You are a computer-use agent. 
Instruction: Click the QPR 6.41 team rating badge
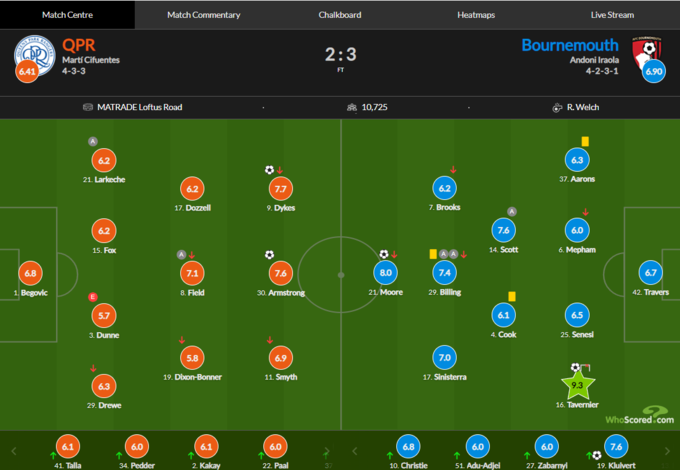coord(28,72)
